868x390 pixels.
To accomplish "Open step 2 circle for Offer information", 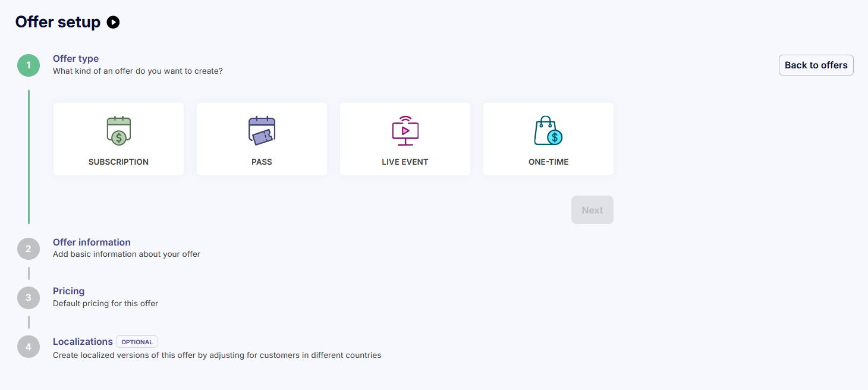I will [29, 249].
